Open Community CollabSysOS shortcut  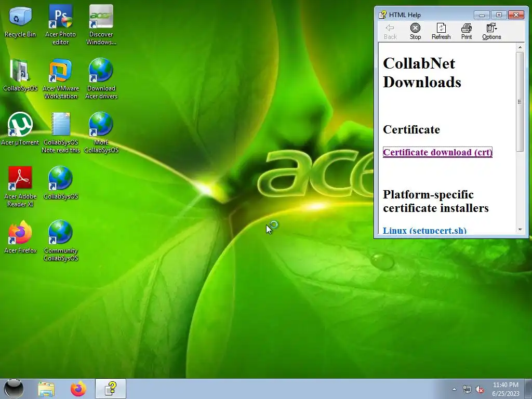[60, 241]
